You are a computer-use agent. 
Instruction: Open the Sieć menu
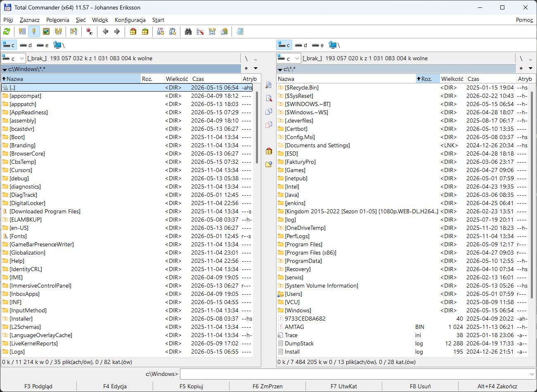pos(81,20)
